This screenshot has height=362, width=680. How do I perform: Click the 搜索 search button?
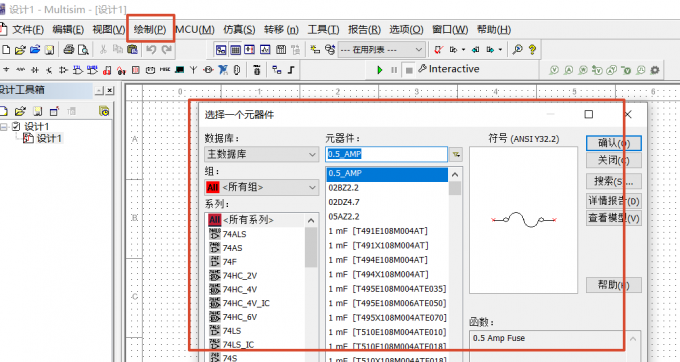click(x=613, y=181)
